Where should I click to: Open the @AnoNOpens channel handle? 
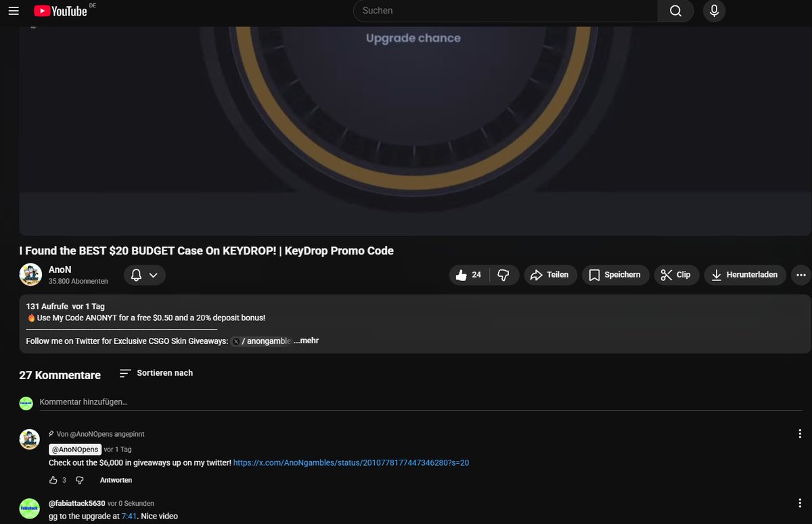[75, 450]
